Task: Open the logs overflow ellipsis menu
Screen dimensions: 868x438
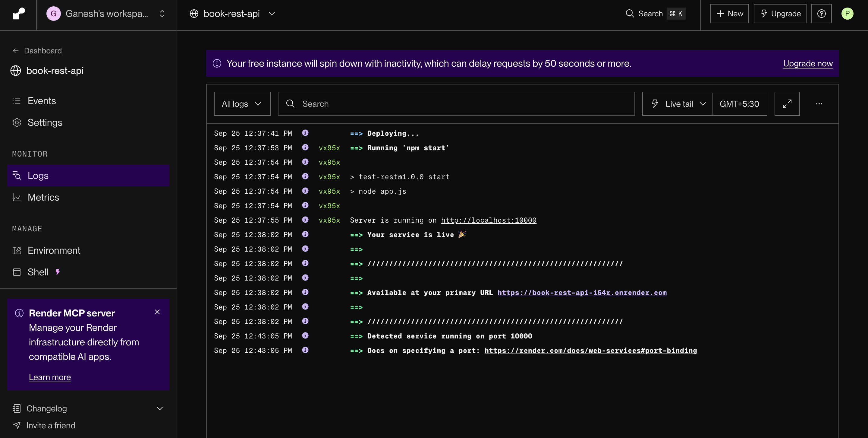Action: coord(819,103)
